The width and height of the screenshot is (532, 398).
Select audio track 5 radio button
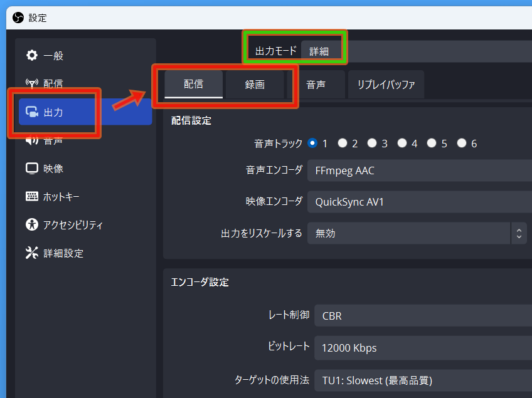pos(432,143)
